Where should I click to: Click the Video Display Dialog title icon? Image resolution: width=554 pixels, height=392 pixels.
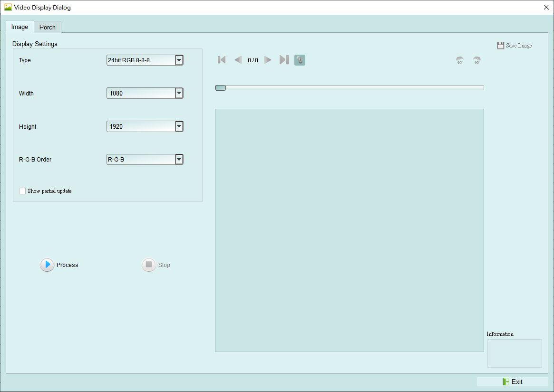(8, 7)
